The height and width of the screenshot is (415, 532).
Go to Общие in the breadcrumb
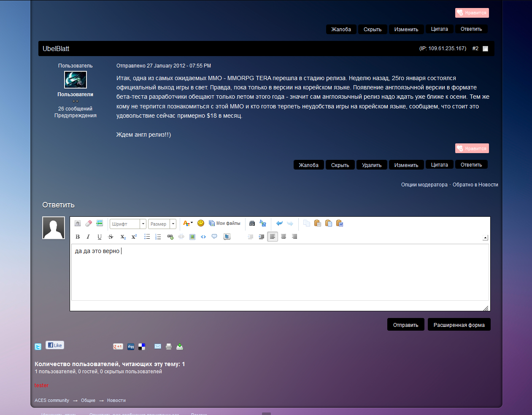coord(88,401)
